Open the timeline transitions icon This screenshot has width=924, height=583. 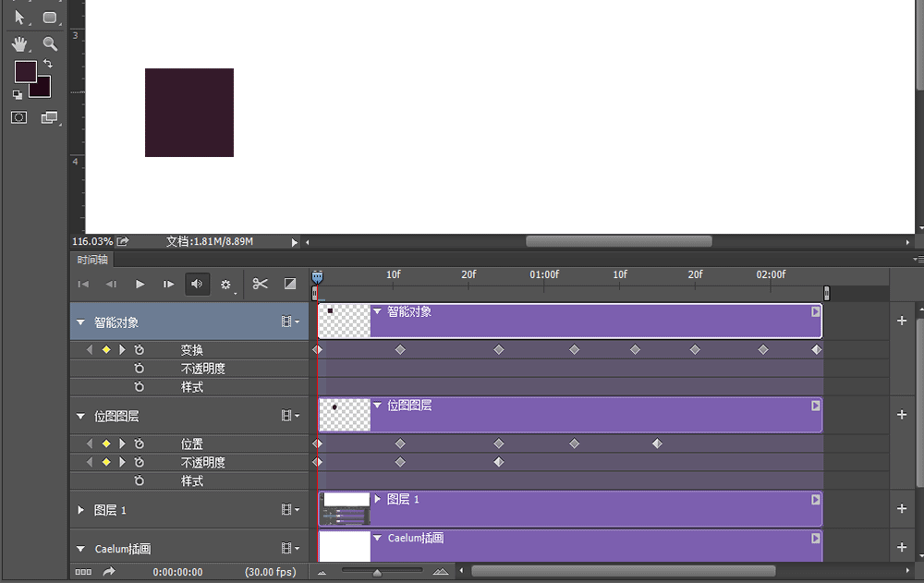pyautogui.click(x=289, y=284)
